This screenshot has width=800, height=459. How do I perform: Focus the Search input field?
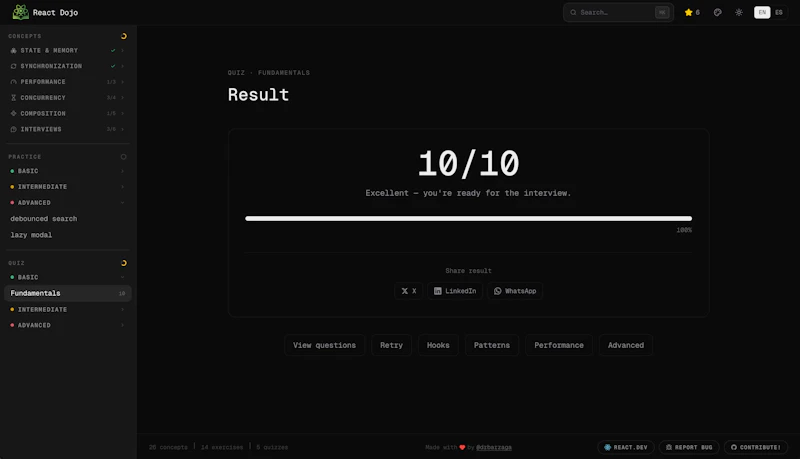point(618,12)
